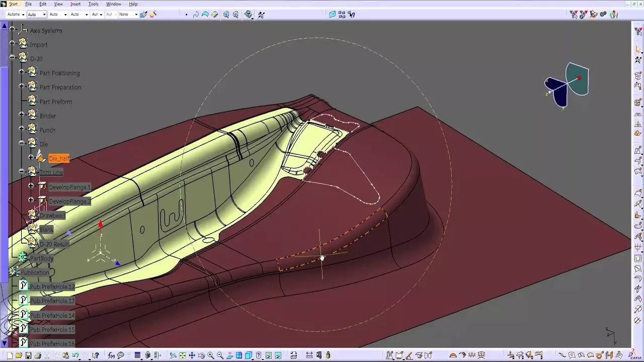The image size is (644, 362).
Task: Click the Isometric View cube icon
Action: (249, 355)
